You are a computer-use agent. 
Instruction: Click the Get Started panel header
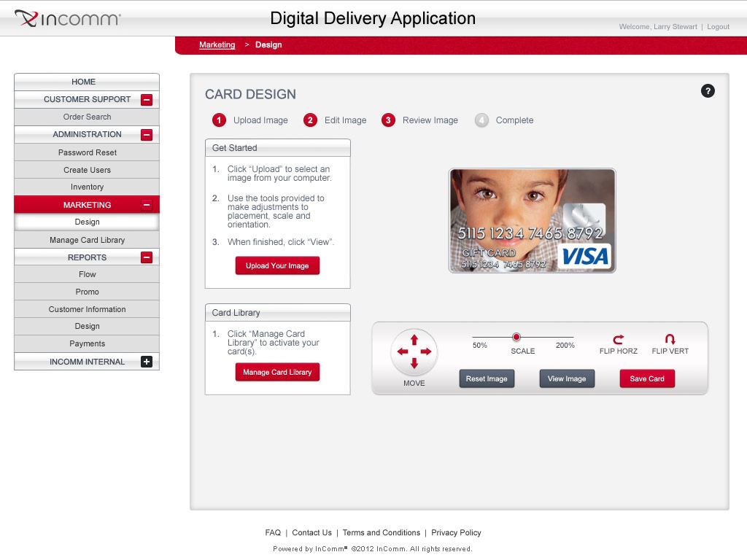coord(278,147)
